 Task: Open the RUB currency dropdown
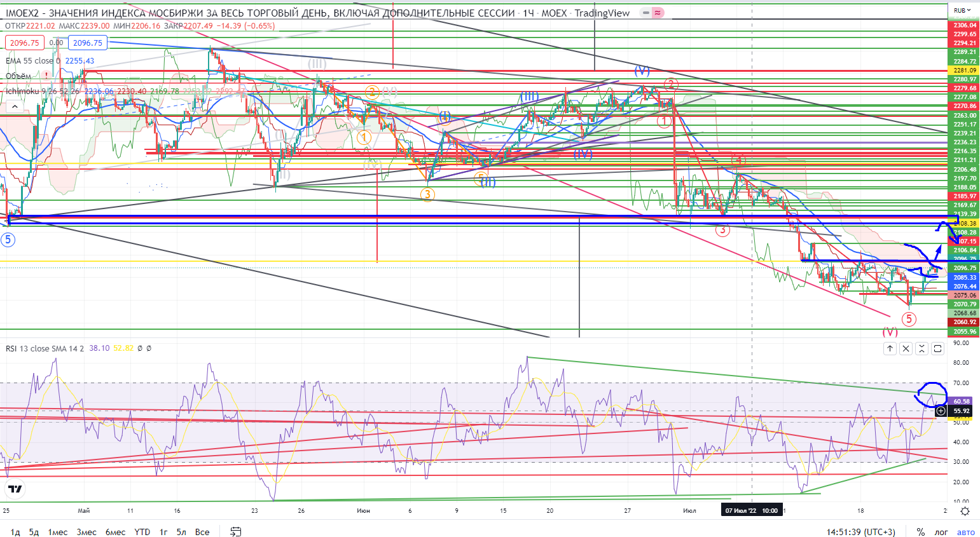coord(962,10)
